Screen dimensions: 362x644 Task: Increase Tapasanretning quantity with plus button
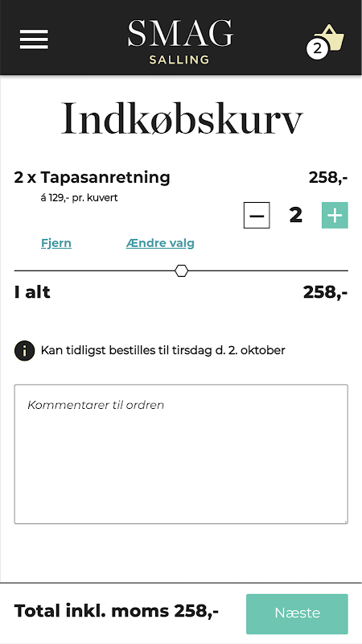pyautogui.click(x=335, y=215)
